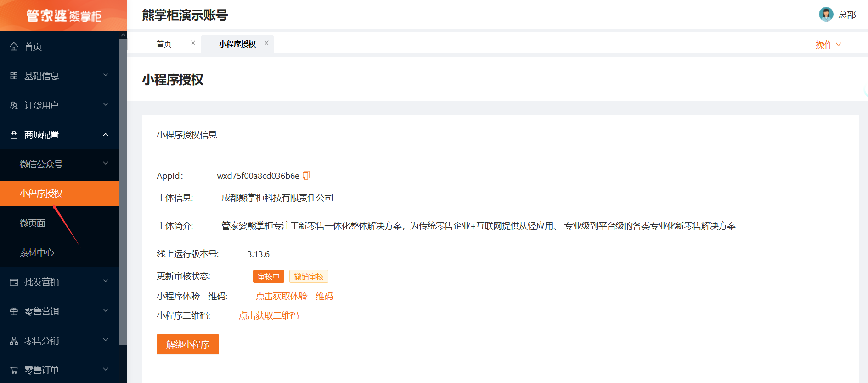The width and height of the screenshot is (868, 383).
Task: Click the 小程序授权信息 section heading
Action: click(187, 135)
